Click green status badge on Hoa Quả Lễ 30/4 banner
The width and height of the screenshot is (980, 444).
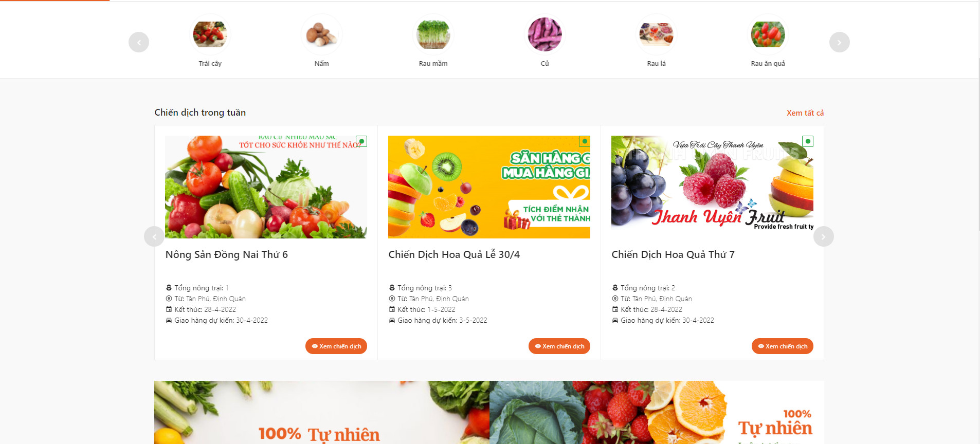[585, 141]
